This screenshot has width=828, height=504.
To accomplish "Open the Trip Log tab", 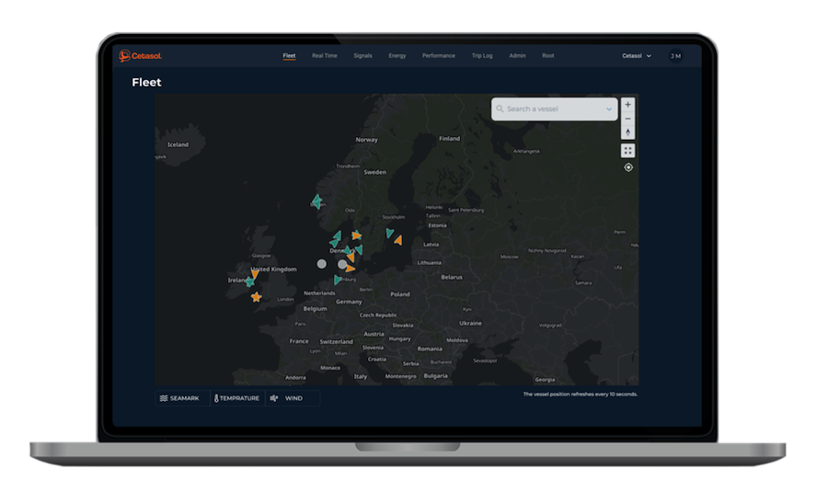I will pyautogui.click(x=482, y=56).
